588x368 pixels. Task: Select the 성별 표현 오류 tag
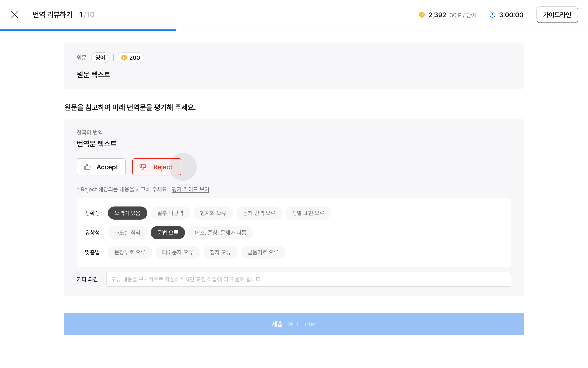[308, 213]
